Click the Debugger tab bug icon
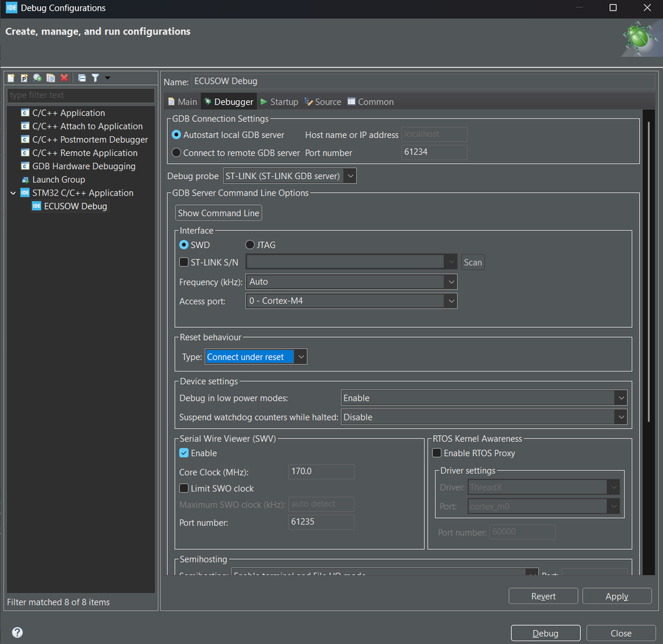The height and width of the screenshot is (644, 663). pos(208,101)
